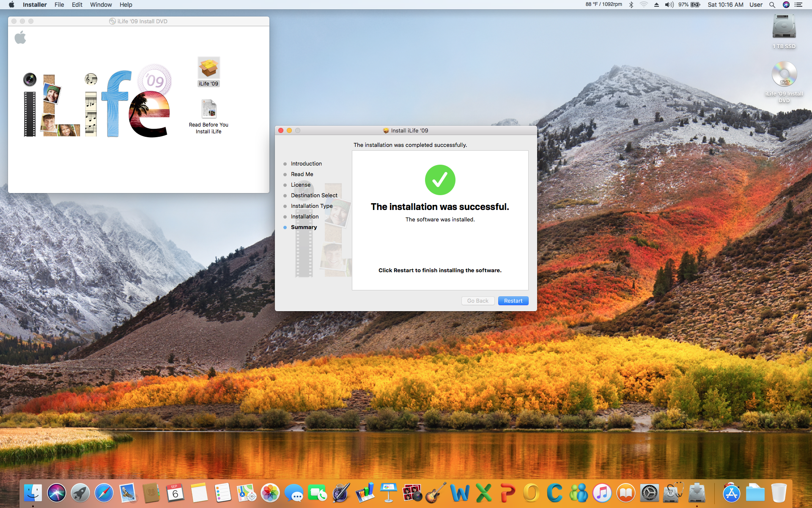Launch Siri from the Dock
This screenshot has width=812, height=508.
[57, 493]
